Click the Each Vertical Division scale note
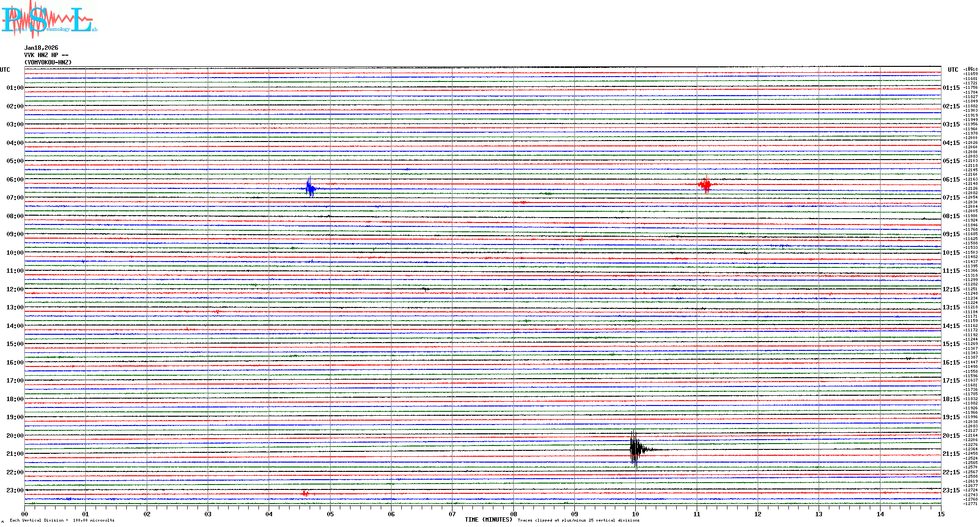Viewport: 980px width, 527px height. (x=62, y=520)
